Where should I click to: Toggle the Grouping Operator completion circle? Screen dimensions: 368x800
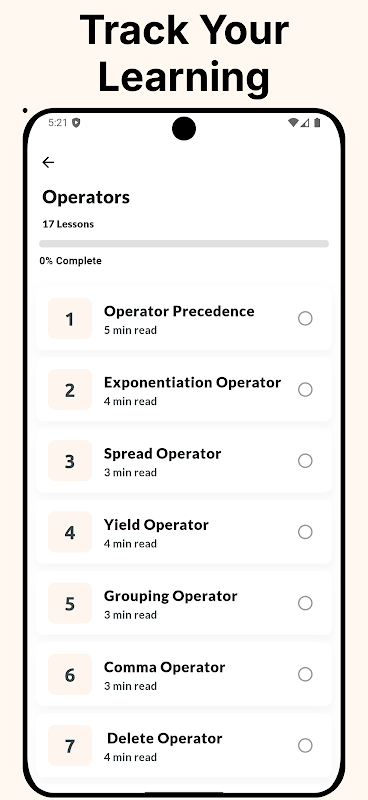(x=305, y=603)
